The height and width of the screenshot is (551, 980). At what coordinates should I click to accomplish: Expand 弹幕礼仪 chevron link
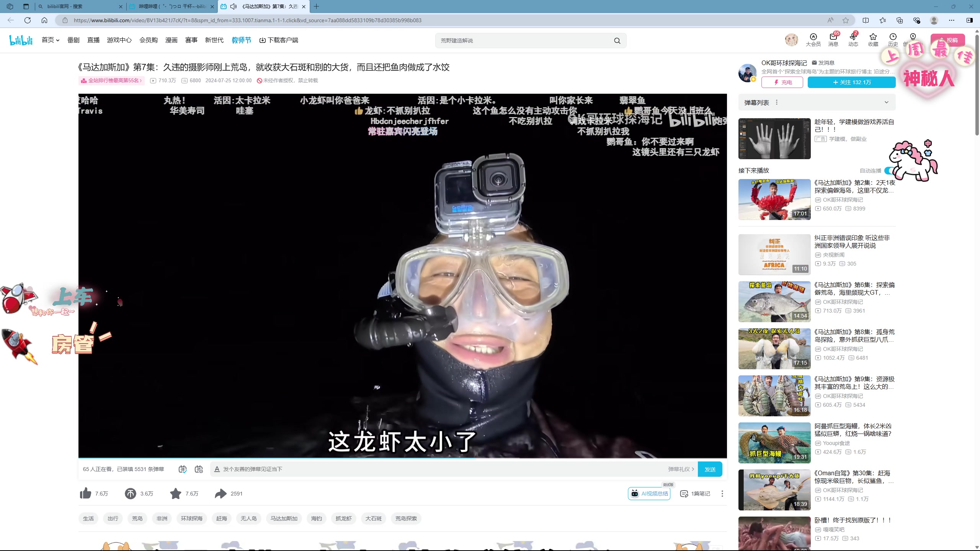tap(681, 469)
